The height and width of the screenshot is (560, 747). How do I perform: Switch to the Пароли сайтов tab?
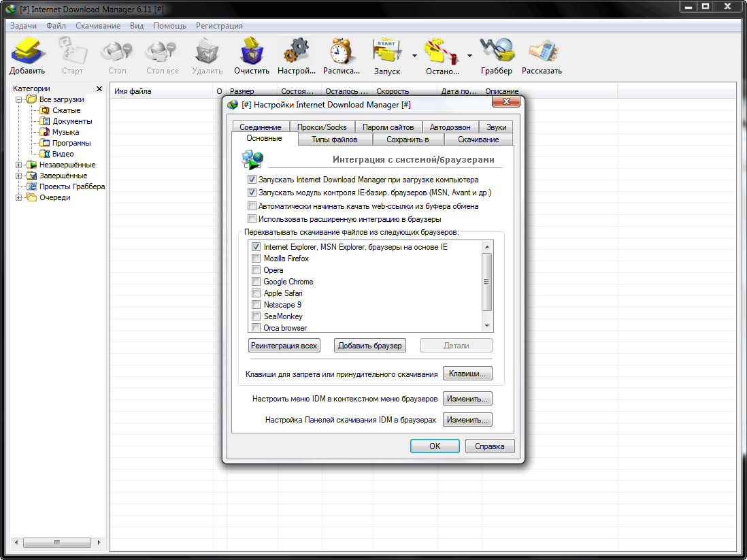point(388,127)
